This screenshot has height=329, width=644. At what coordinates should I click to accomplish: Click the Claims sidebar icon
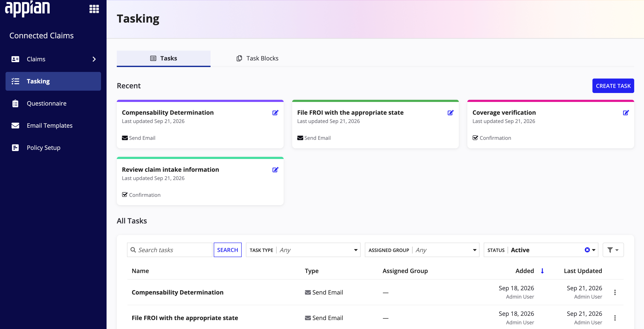click(16, 59)
